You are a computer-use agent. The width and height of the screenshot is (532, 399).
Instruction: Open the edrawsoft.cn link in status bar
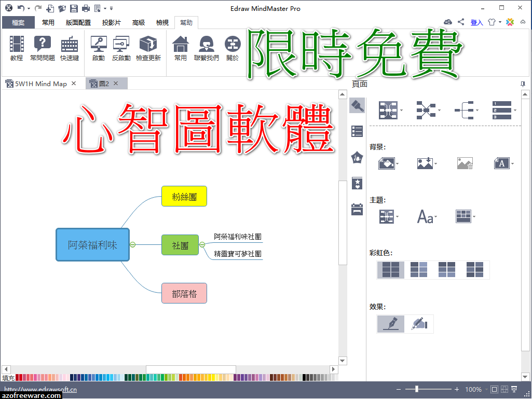[x=40, y=389]
